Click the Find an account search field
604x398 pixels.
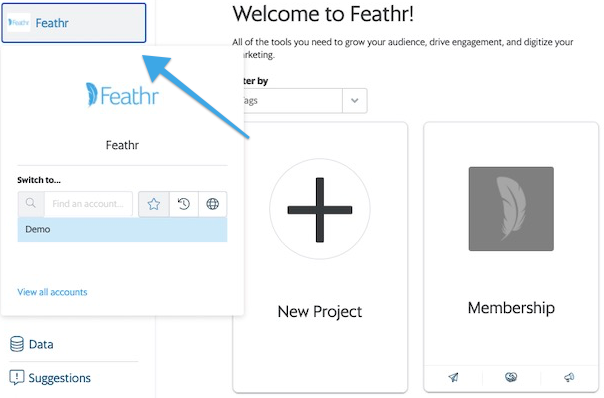click(x=88, y=204)
